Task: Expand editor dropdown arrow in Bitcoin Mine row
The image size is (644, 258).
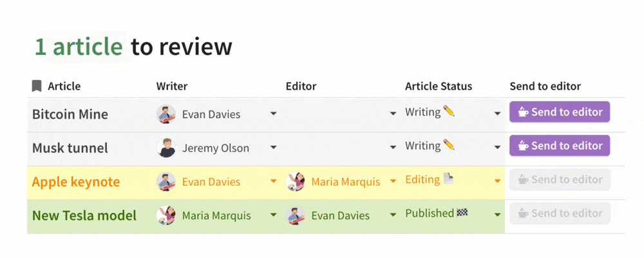Action: pos(393,113)
